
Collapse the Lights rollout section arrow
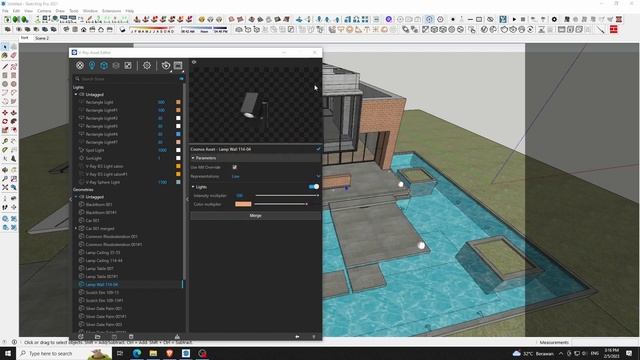(193, 187)
